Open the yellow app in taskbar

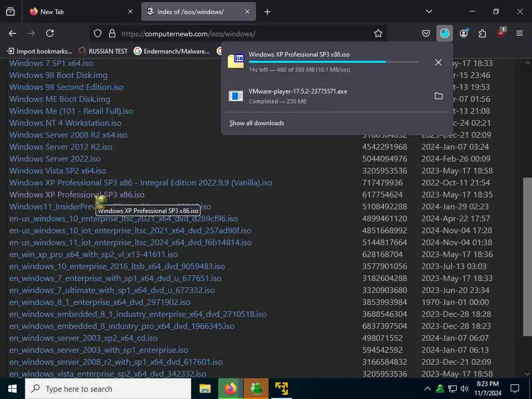(x=282, y=389)
